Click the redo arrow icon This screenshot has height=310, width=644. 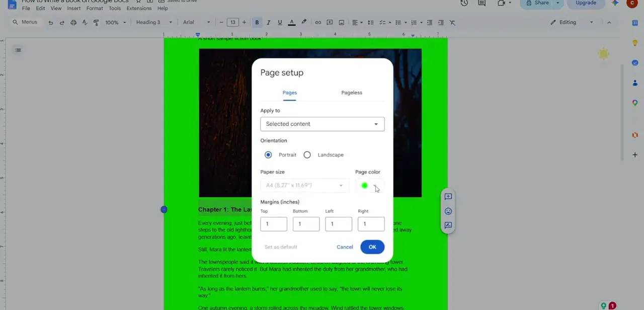click(62, 22)
